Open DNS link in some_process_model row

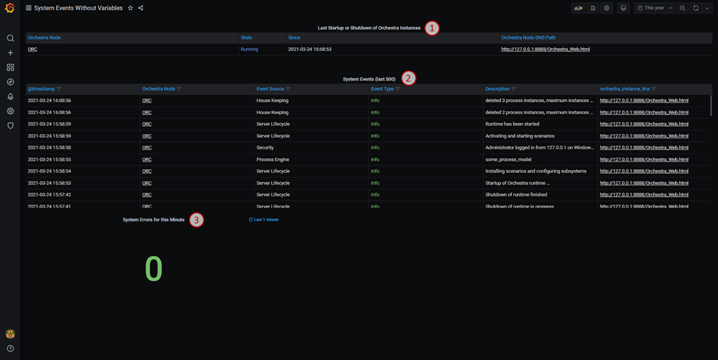pyautogui.click(x=644, y=159)
